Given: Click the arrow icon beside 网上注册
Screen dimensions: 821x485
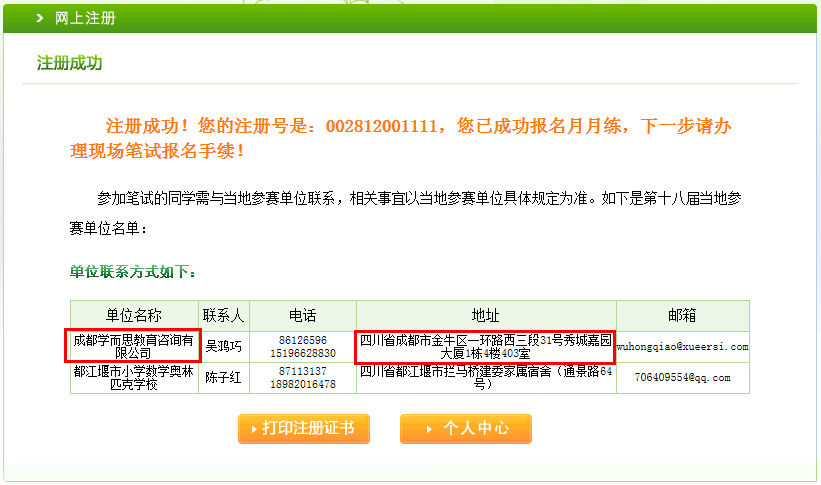Looking at the screenshot, I should (39, 18).
